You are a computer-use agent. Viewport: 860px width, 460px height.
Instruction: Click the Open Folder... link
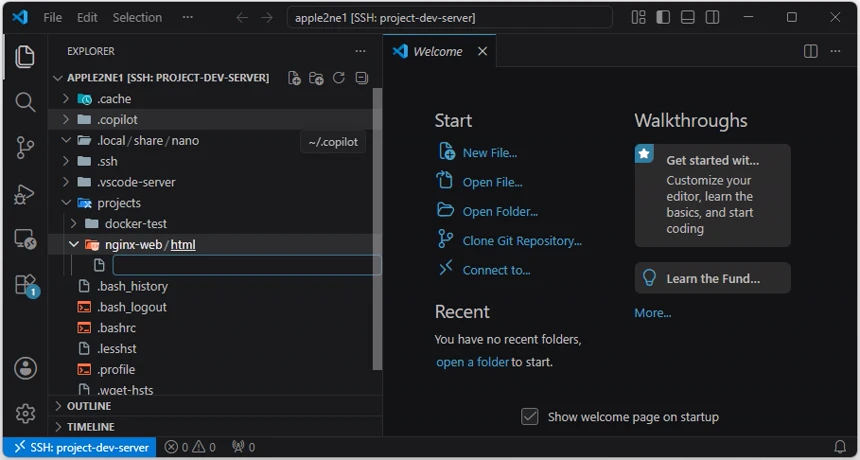pos(500,212)
